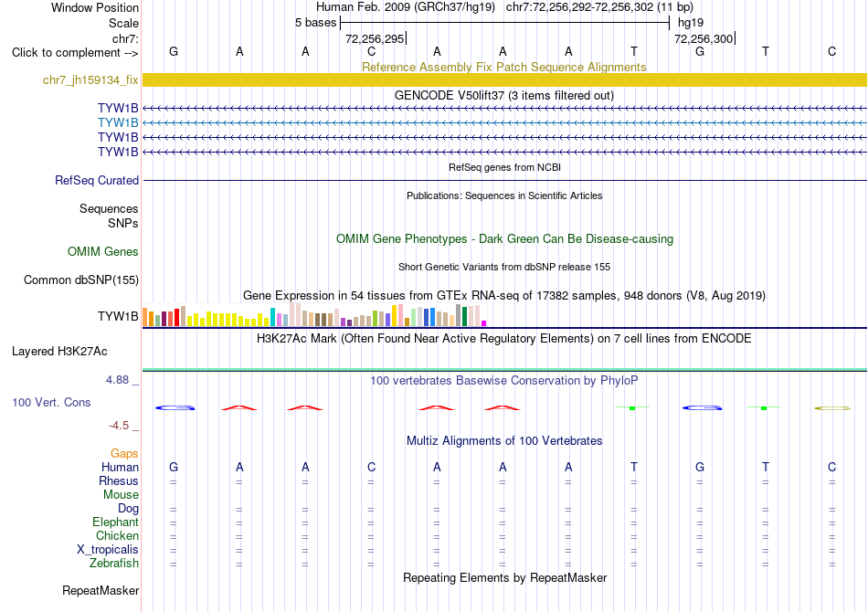Image resolution: width=868 pixels, height=612 pixels.
Task: Click the light blue TYW1B intron arrow line
Action: pyautogui.click(x=505, y=122)
